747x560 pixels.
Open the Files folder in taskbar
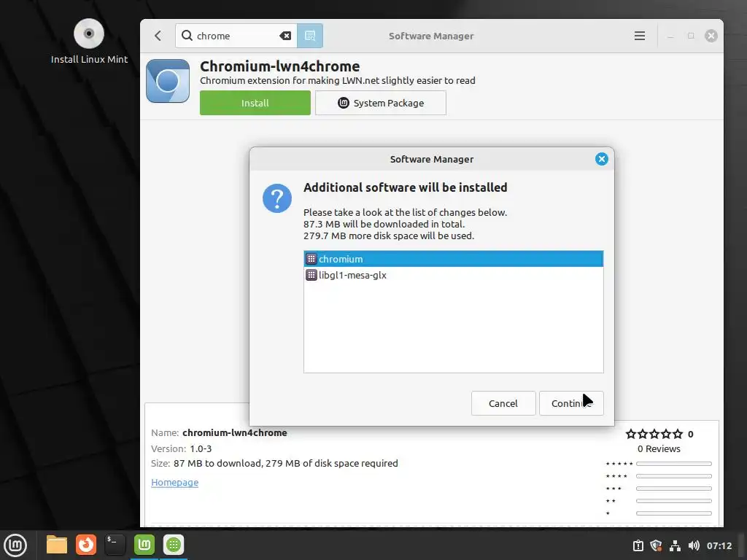tap(57, 545)
